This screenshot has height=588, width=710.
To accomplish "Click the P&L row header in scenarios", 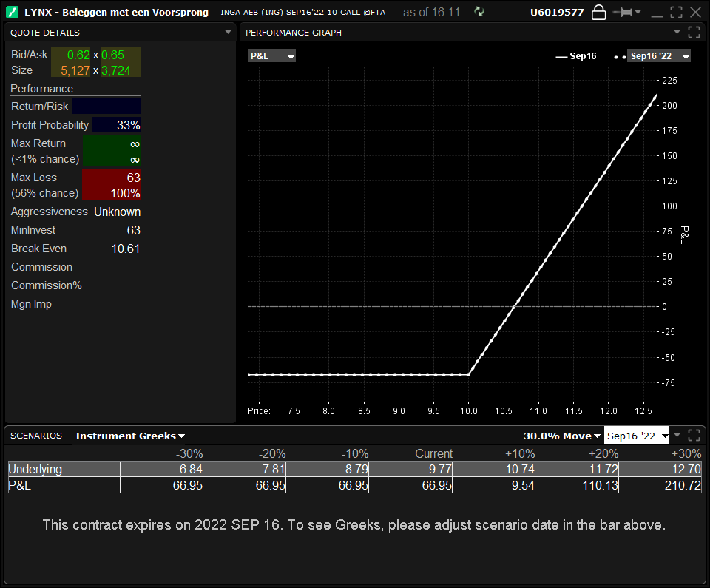I will [x=64, y=485].
